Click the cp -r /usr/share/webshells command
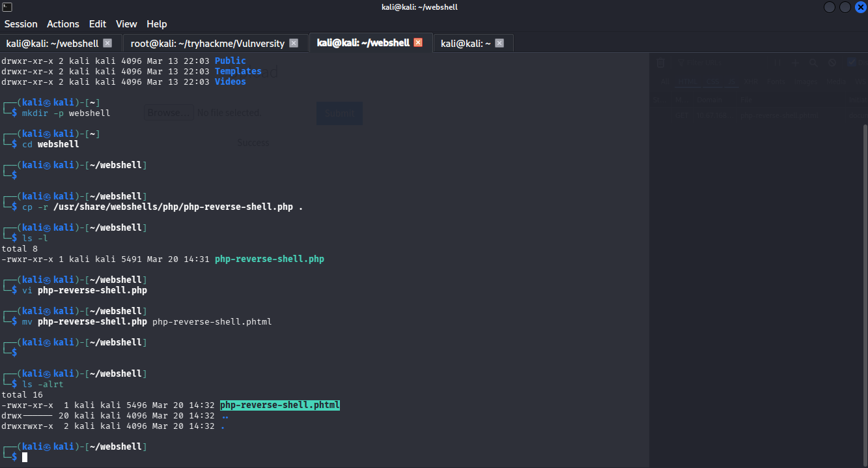This screenshot has width=868, height=468. (163, 207)
